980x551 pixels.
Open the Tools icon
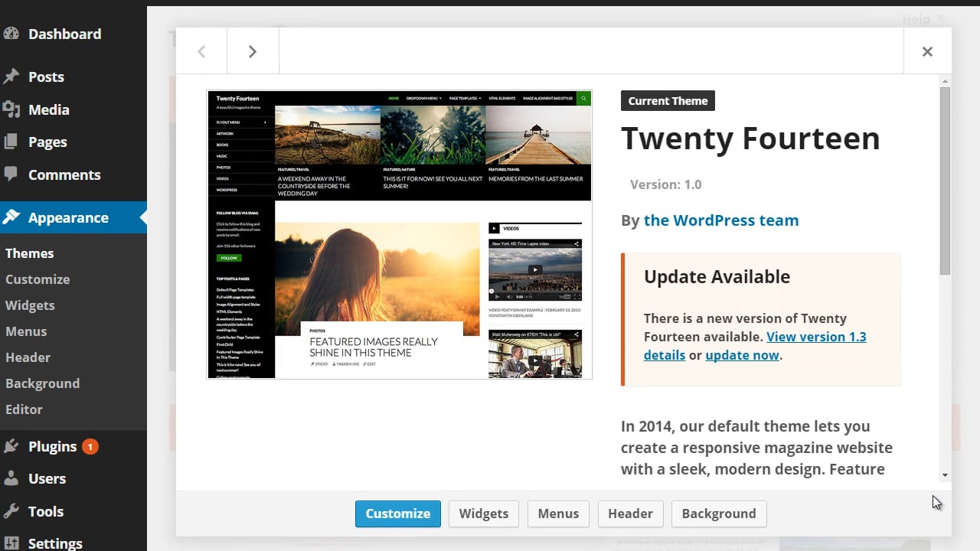click(11, 511)
